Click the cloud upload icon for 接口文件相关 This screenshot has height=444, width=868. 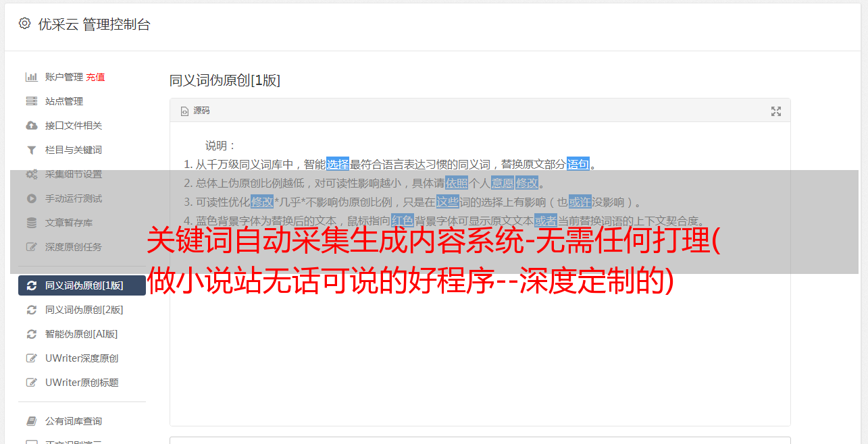[31, 126]
